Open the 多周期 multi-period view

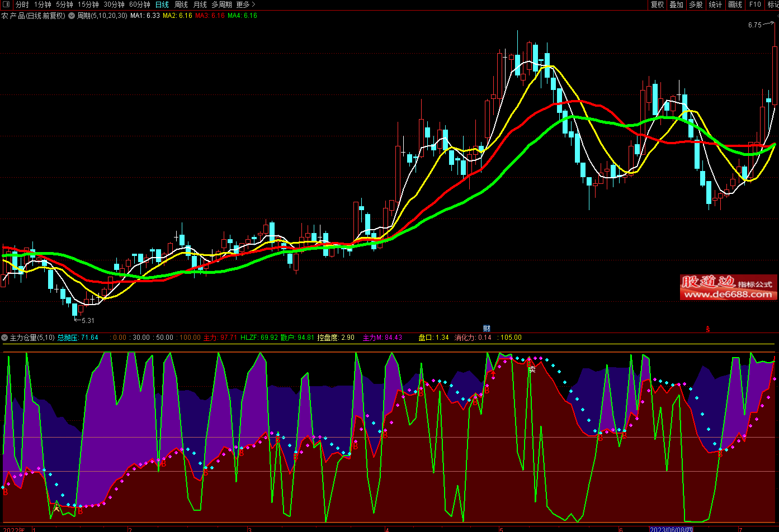click(221, 4)
